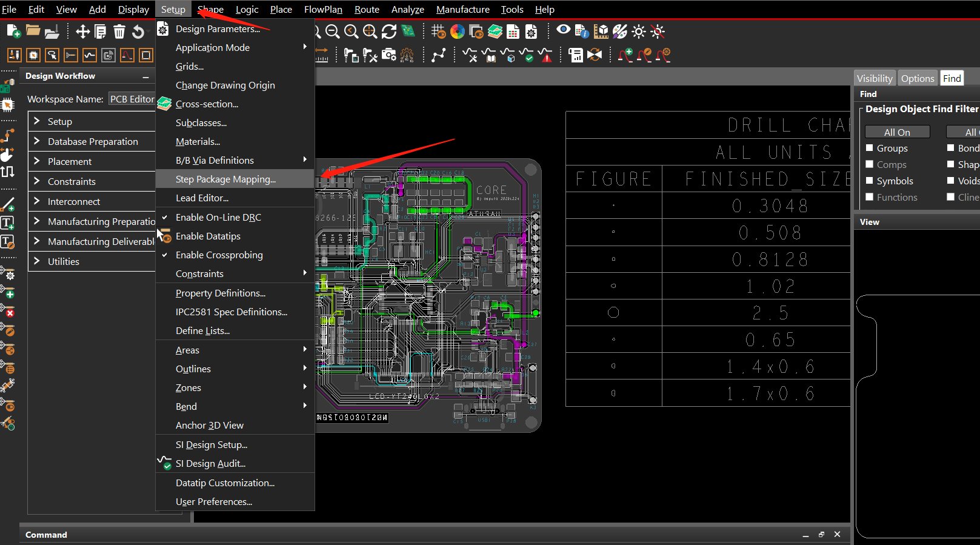This screenshot has width=980, height=545.
Task: Expand the Constraints workflow section
Action: coord(37,181)
